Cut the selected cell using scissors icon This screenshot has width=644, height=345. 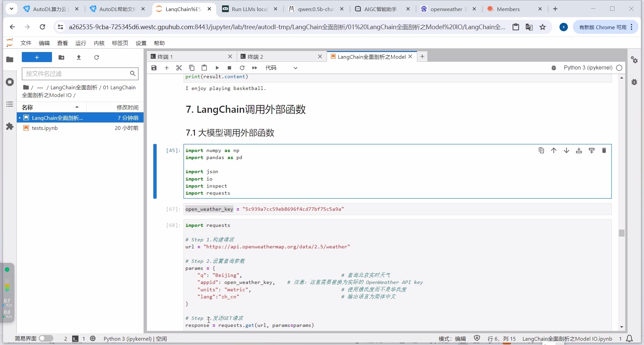[179, 68]
